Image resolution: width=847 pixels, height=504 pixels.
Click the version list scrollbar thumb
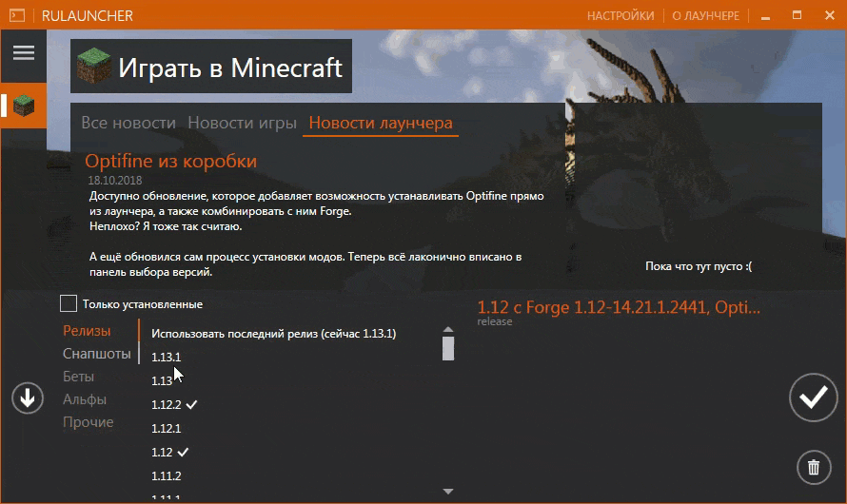tap(448, 348)
